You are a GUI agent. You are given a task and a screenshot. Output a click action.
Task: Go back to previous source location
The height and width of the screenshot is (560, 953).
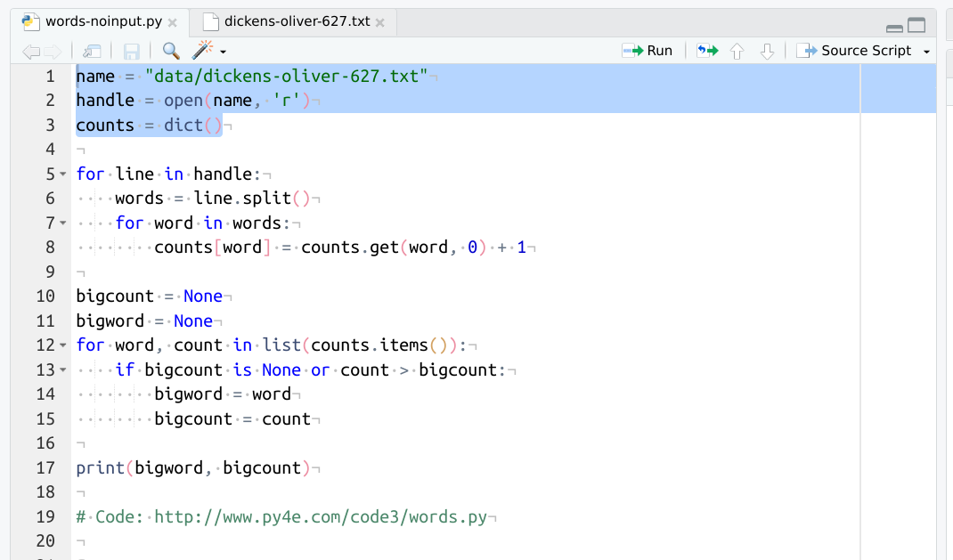tap(31, 52)
